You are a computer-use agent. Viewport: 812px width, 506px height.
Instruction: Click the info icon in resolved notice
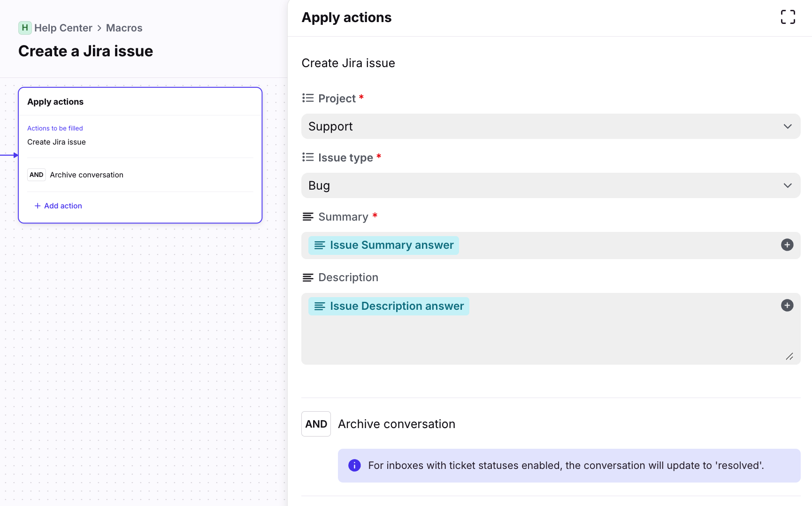coord(354,465)
